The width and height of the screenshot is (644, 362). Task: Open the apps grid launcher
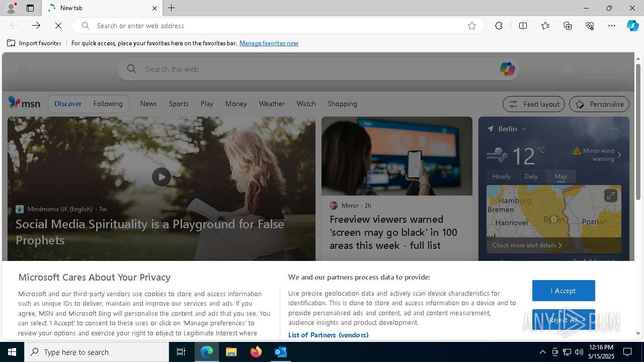point(24,69)
